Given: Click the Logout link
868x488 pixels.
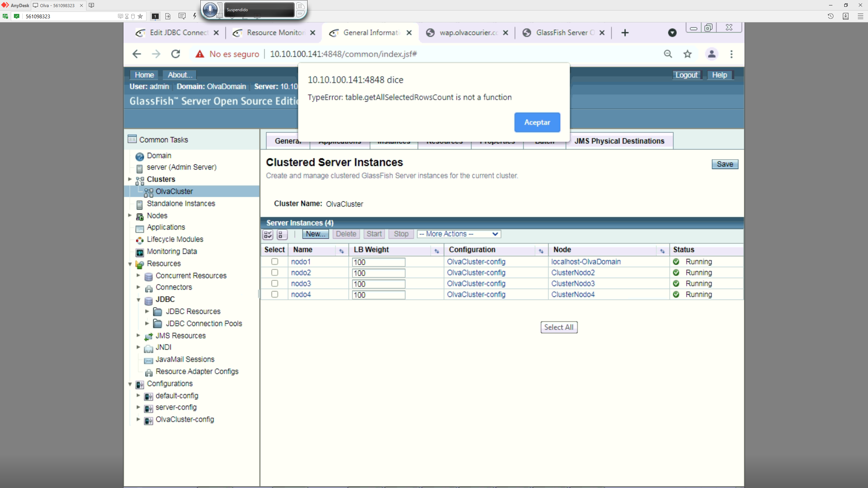Looking at the screenshot, I should pyautogui.click(x=686, y=75).
